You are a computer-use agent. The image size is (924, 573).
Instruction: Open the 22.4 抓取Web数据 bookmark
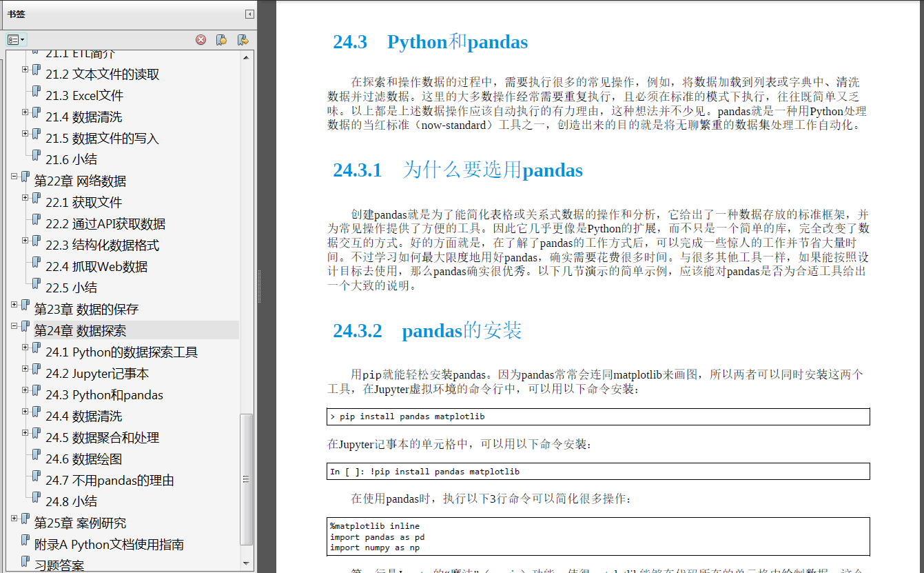(96, 267)
